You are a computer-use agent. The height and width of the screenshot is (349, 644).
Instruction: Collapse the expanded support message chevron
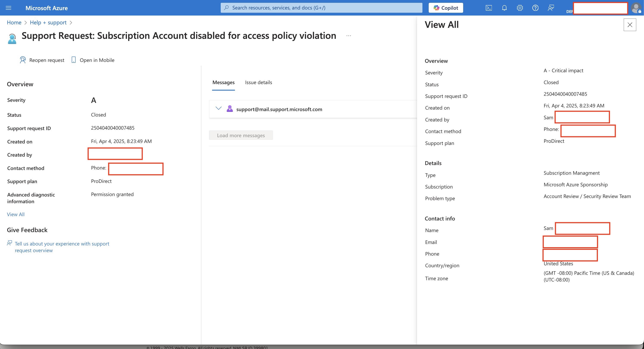click(218, 108)
